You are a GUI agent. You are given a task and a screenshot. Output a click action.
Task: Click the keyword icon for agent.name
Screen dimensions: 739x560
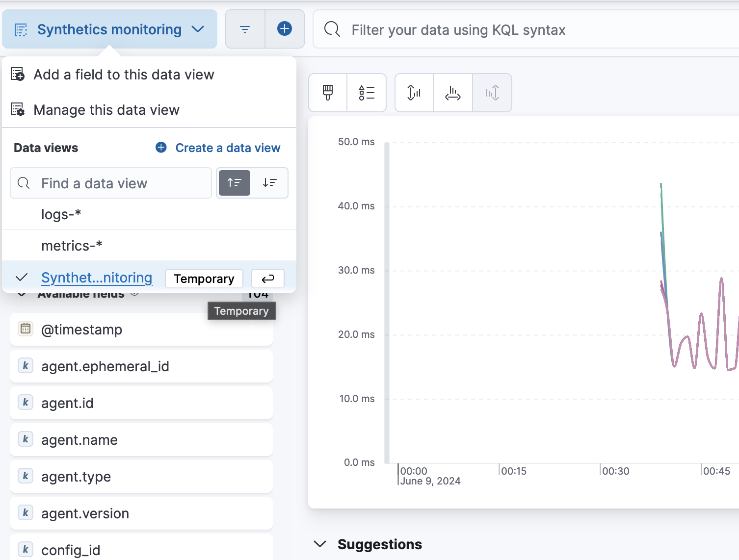26,439
